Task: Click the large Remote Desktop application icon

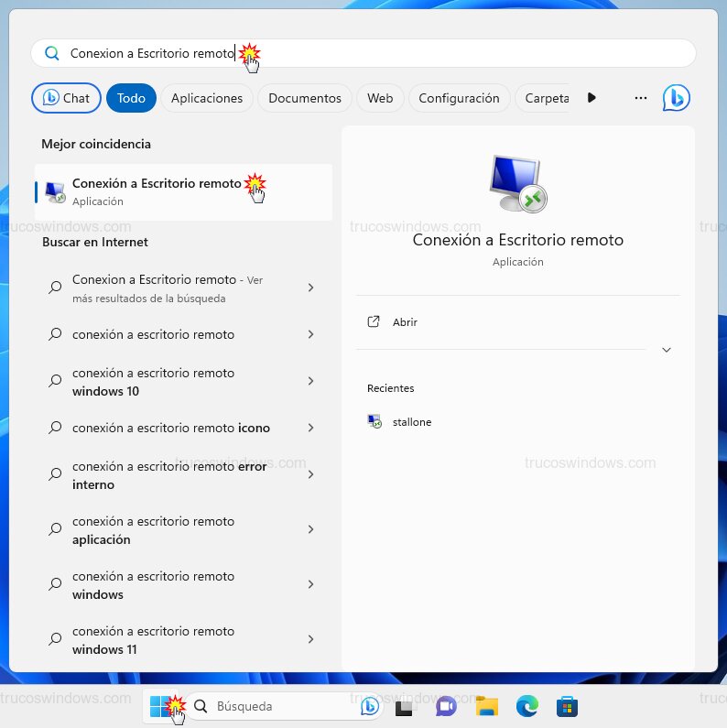Action: coord(517,183)
